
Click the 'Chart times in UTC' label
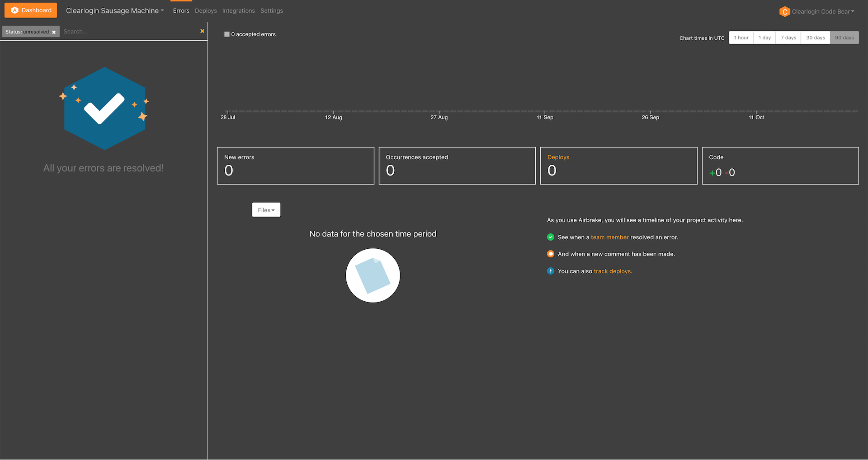pyautogui.click(x=702, y=38)
